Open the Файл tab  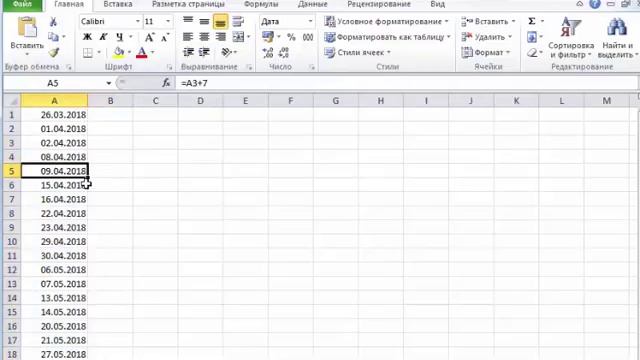[x=23, y=4]
